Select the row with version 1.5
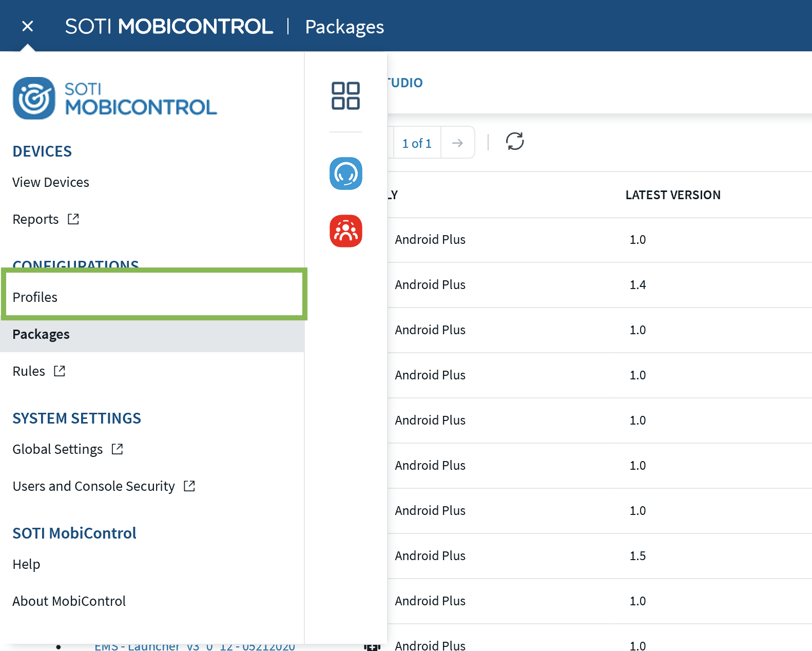 (x=600, y=556)
